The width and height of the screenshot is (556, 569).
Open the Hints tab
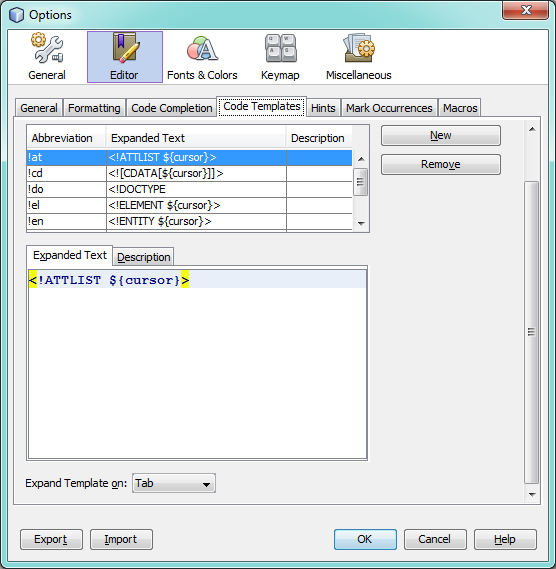point(323,108)
